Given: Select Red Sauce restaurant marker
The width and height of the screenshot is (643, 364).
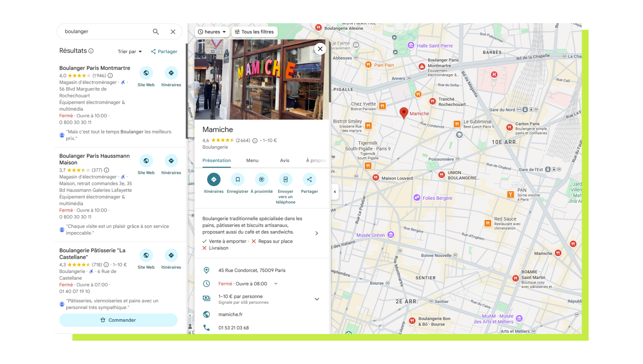Looking at the screenshot, I should click(x=488, y=223).
